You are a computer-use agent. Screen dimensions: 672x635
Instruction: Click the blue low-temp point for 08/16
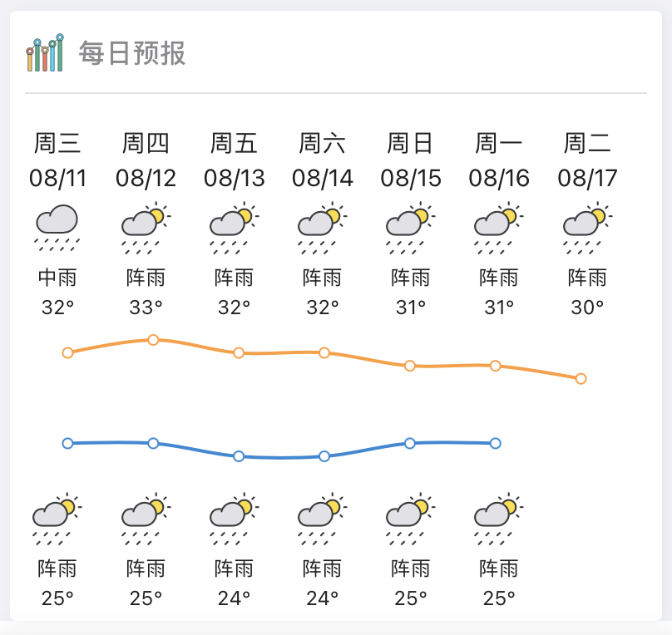[x=495, y=443]
